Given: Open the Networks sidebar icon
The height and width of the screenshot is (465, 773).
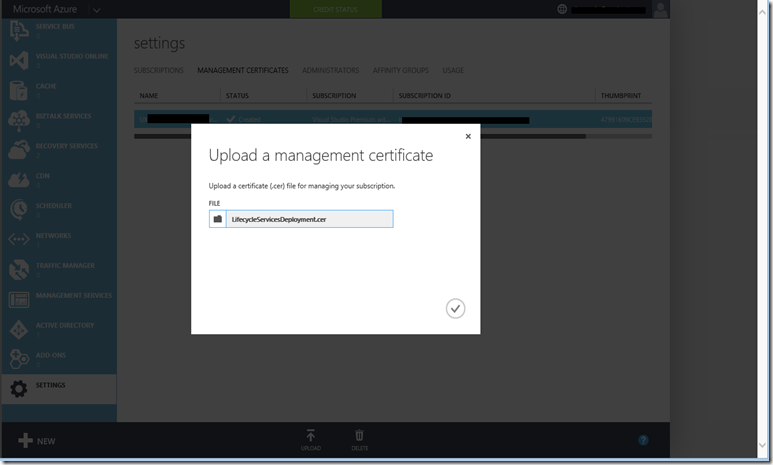Looking at the screenshot, I should tap(19, 240).
